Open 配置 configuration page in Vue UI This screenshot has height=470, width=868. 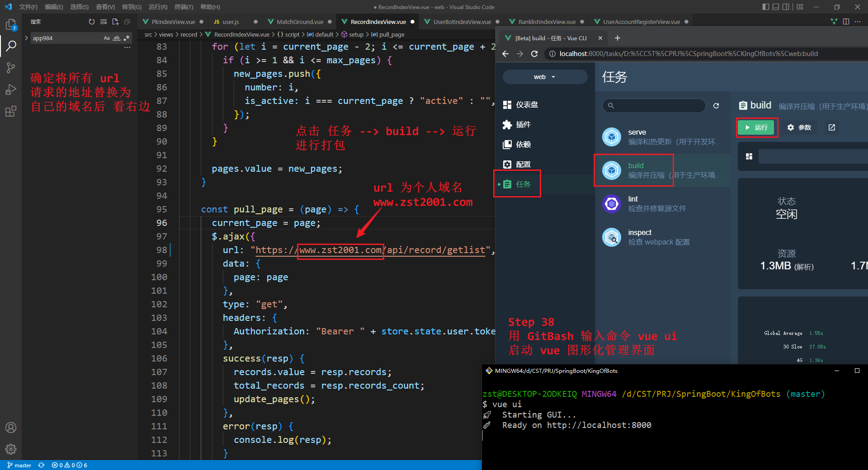point(545,164)
